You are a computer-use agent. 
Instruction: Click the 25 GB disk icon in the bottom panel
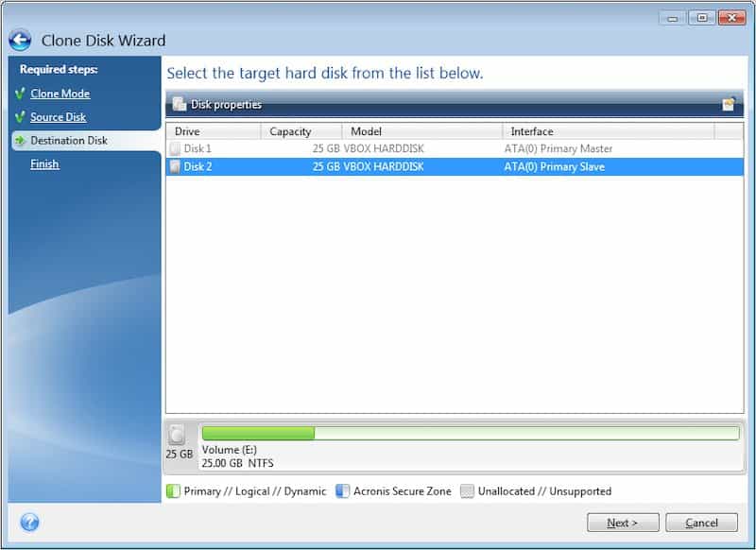coord(177,435)
